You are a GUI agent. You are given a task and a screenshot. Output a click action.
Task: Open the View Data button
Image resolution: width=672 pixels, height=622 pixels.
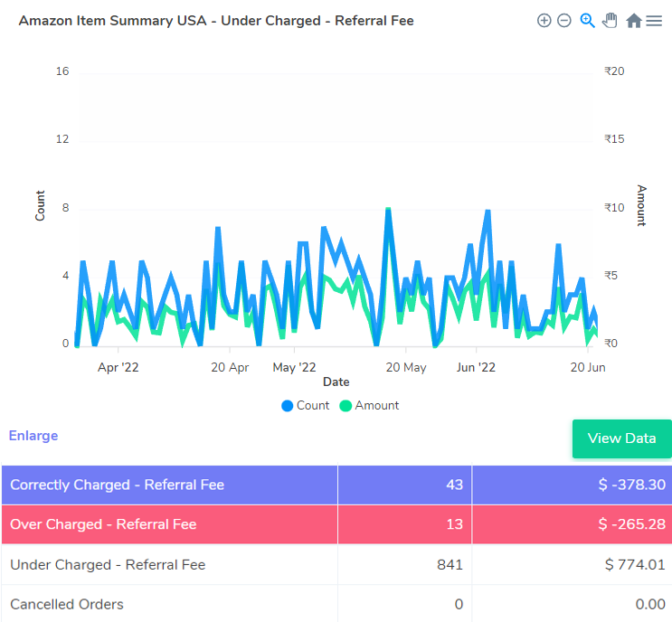pyautogui.click(x=622, y=438)
